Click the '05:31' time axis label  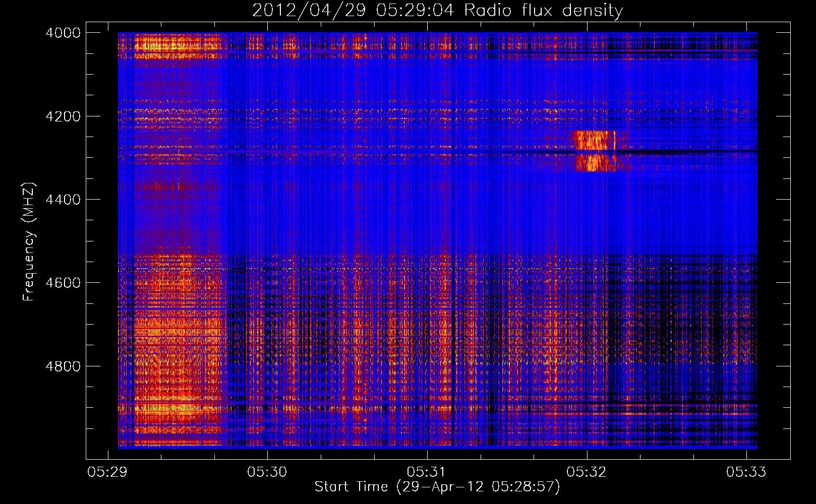pos(427,472)
